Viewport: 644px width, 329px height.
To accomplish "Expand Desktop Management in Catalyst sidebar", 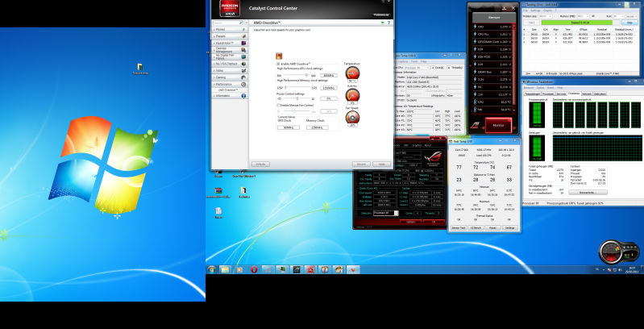I will pos(229,50).
